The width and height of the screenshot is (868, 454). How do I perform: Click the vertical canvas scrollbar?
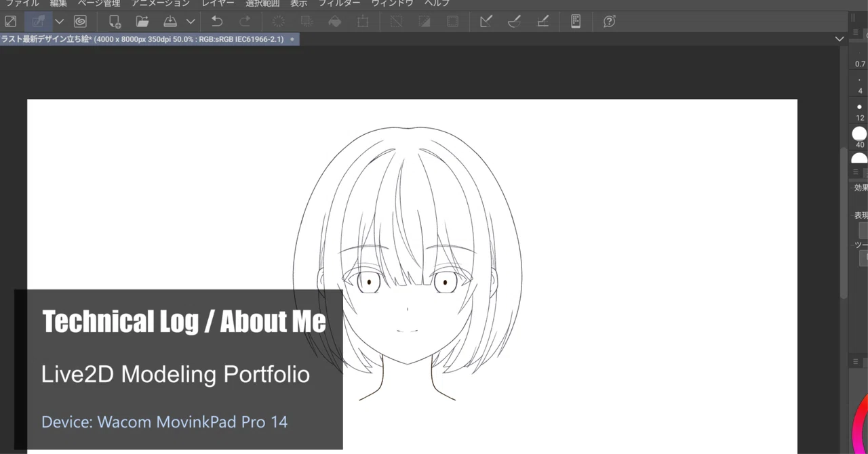click(x=844, y=222)
